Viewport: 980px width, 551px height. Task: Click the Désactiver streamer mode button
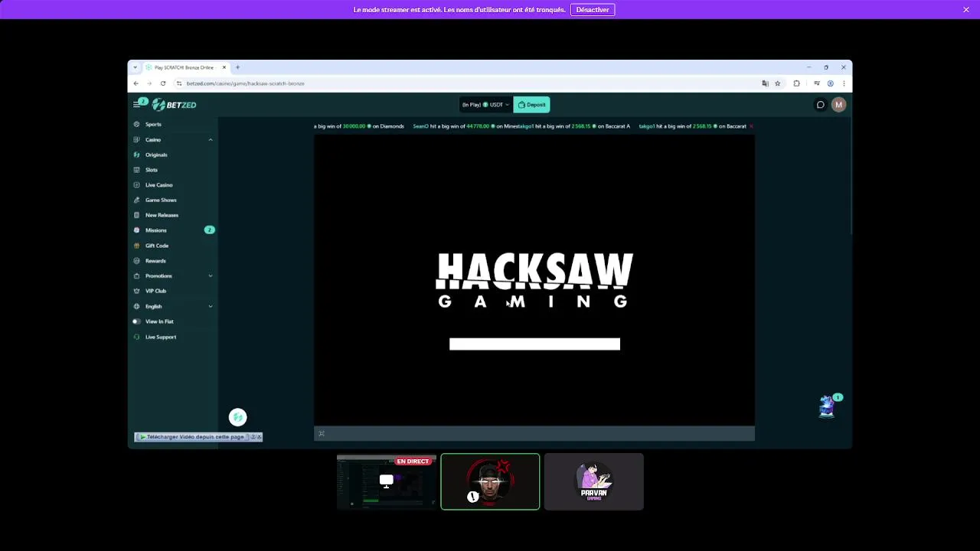pos(593,10)
